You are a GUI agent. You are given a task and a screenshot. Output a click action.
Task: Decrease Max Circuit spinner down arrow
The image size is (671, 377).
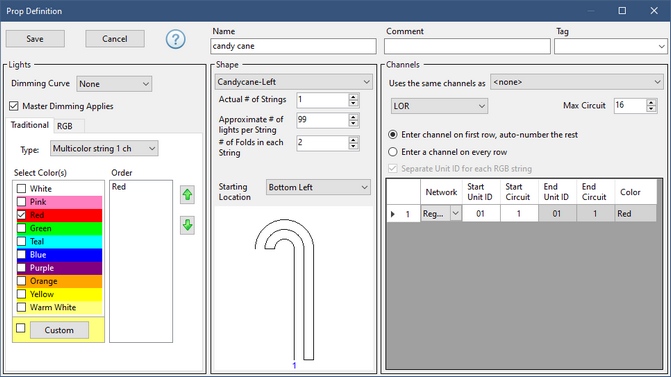651,109
